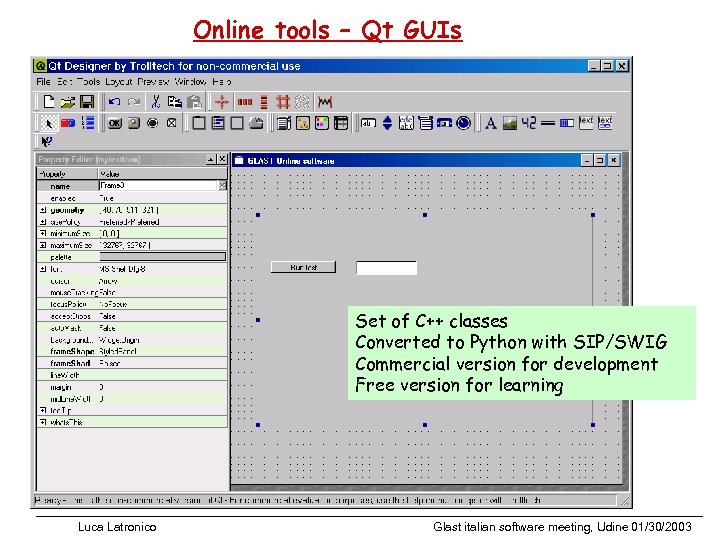Open the Window menu
Screen dimensions: 720x540
190,82
